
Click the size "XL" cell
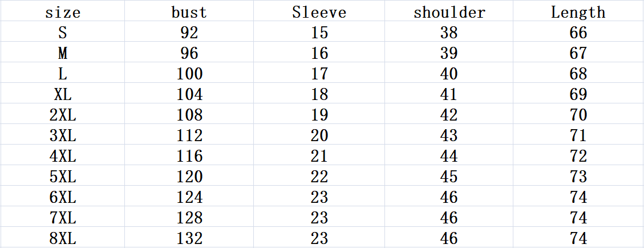pos(63,94)
